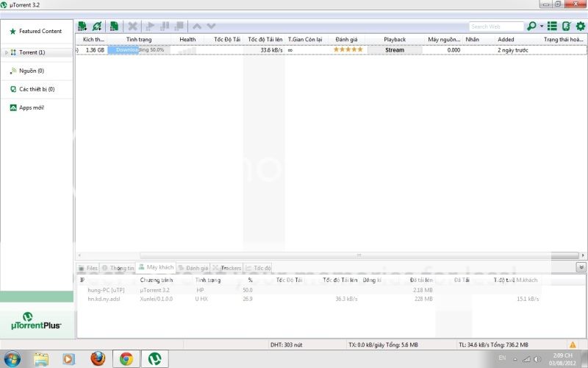Click the search magnifier icon
The height and width of the screenshot is (368, 588).
531,26
